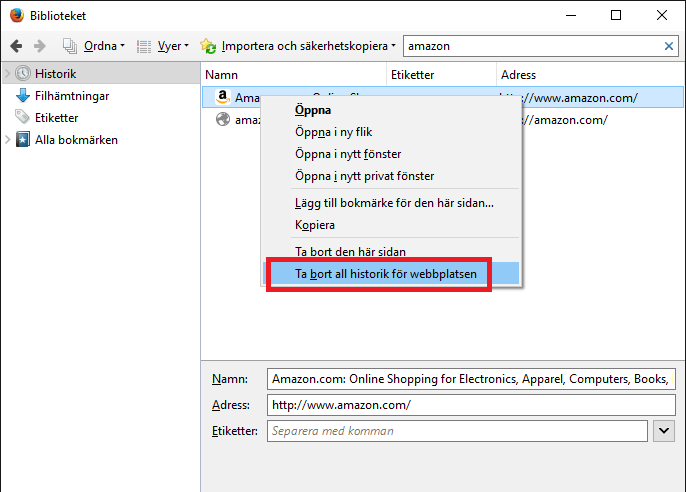
Task: Open the Ordna menu
Action: coord(104,46)
